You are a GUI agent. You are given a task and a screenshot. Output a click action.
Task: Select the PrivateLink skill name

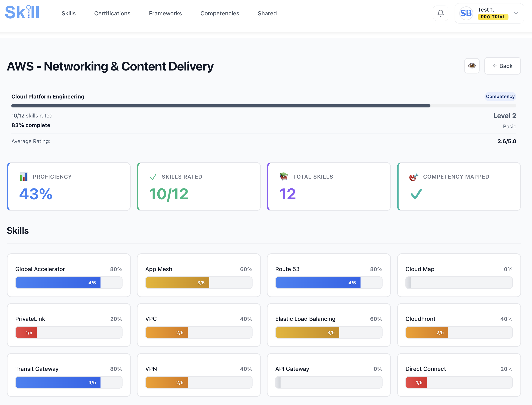point(30,319)
